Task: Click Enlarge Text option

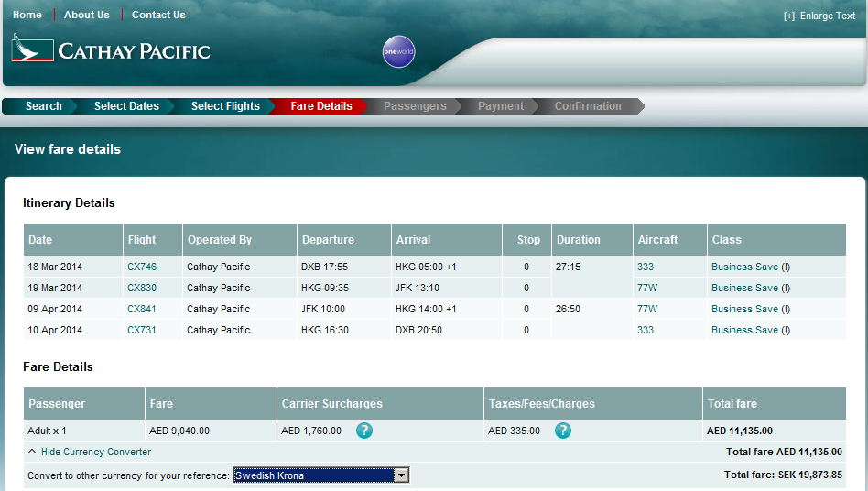Action: tap(819, 16)
